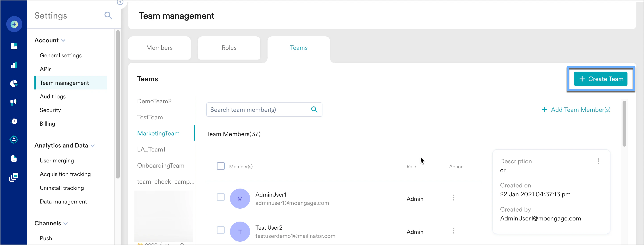Open the dashboard grid icon
Image resolution: width=644 pixels, height=245 pixels.
(14, 46)
